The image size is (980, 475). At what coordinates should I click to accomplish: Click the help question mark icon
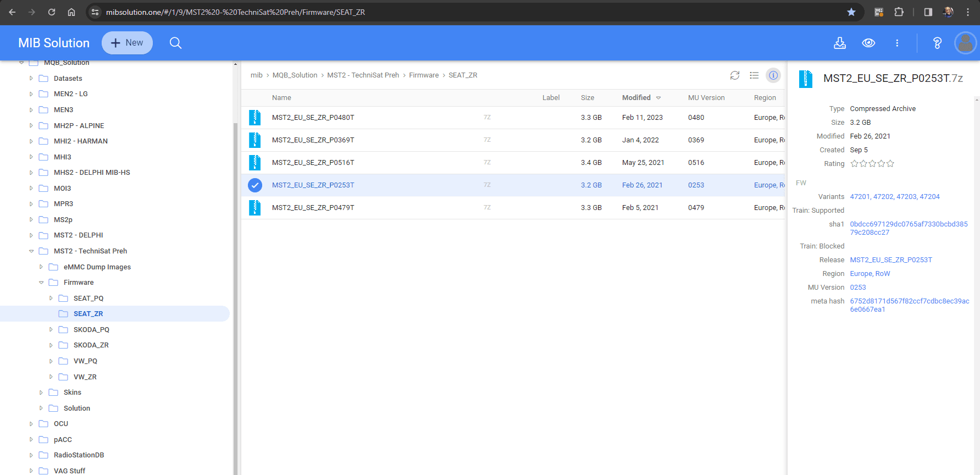[x=937, y=43]
